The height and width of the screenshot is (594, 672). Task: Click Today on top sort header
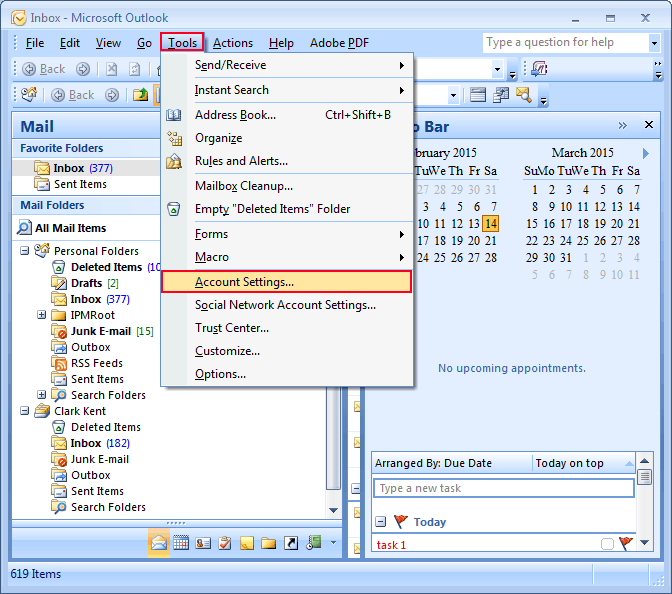click(584, 463)
